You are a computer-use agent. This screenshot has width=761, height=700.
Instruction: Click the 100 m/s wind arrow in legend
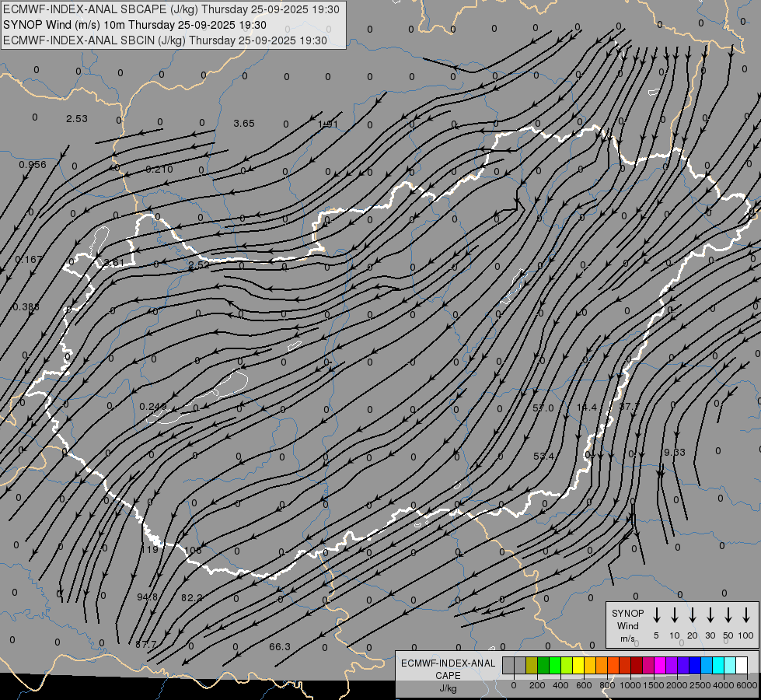click(746, 614)
